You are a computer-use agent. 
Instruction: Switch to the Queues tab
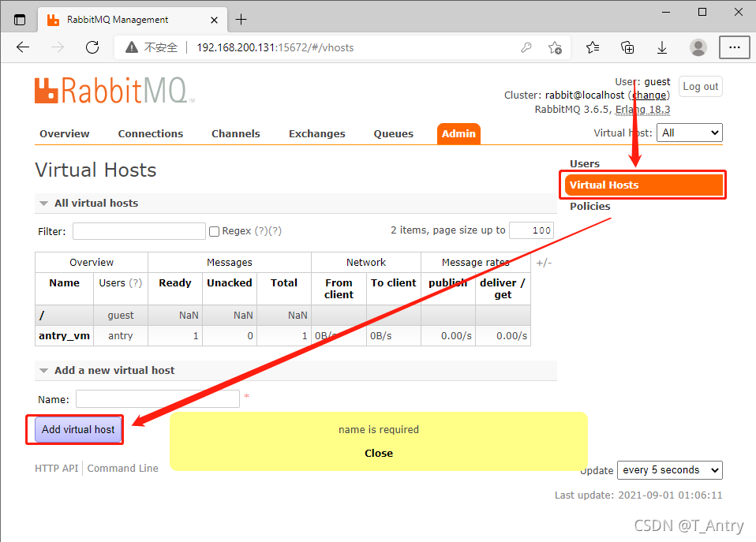coord(394,133)
